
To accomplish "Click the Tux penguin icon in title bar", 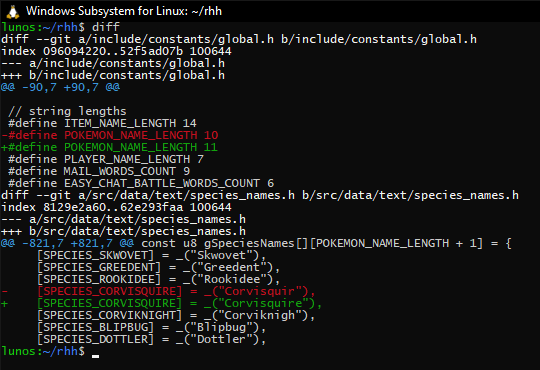I will point(12,11).
